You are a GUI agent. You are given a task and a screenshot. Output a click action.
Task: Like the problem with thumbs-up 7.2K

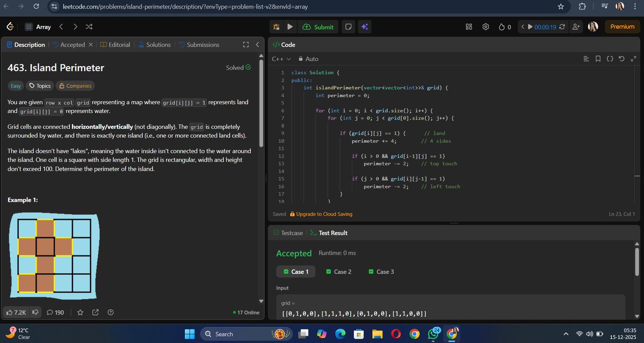[16, 312]
